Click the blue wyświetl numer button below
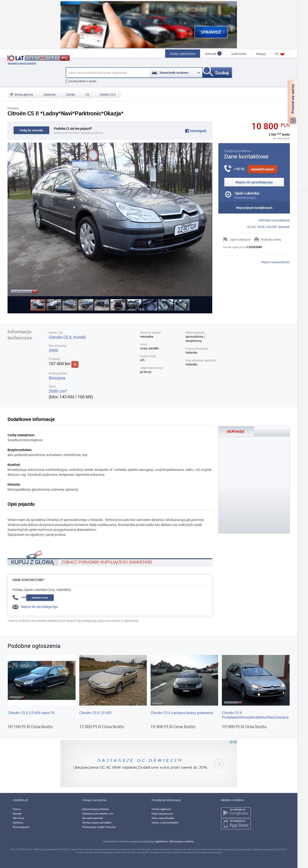 point(40,598)
